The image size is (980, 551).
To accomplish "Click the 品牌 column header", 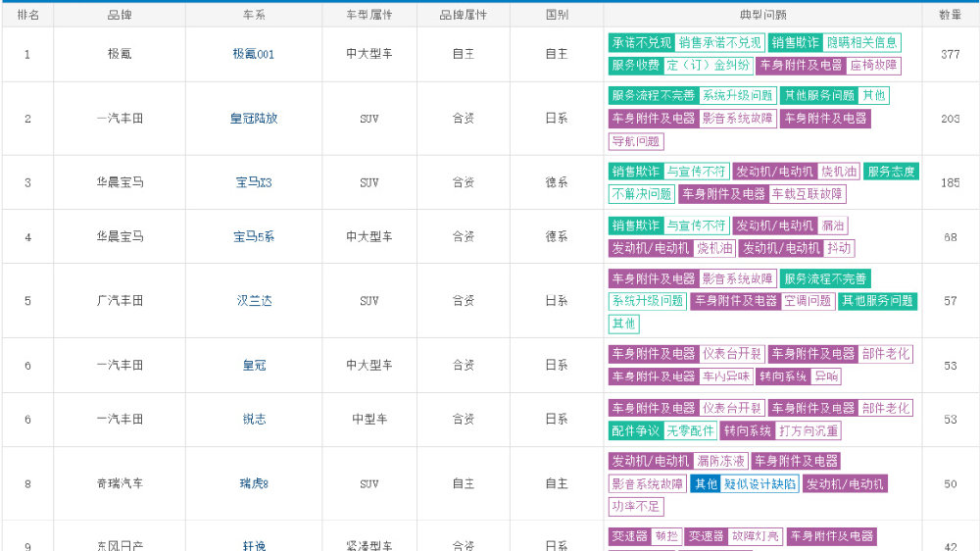I will [120, 15].
